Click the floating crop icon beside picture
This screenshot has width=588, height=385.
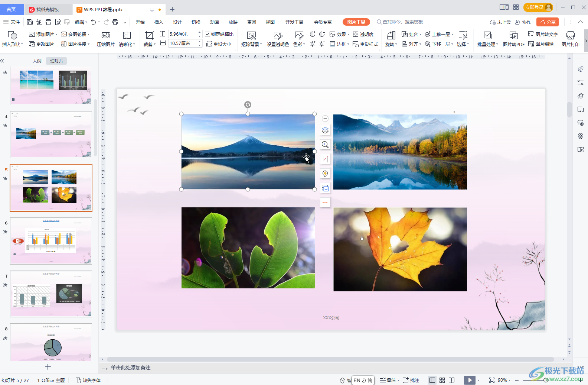pyautogui.click(x=325, y=159)
